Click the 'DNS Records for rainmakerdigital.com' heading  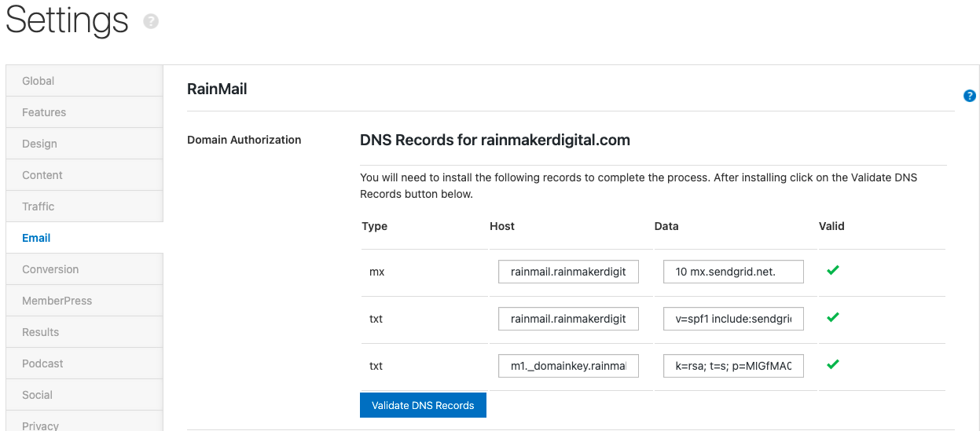[495, 140]
